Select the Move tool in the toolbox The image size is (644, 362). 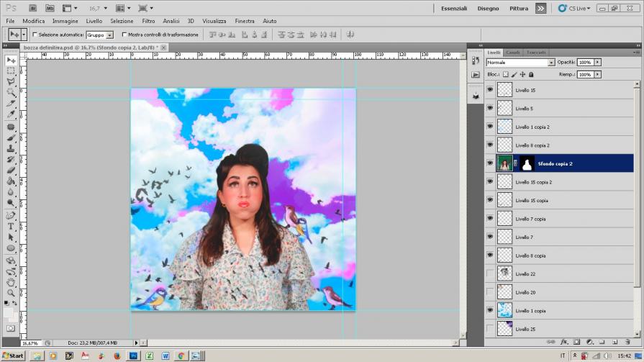coord(11,60)
